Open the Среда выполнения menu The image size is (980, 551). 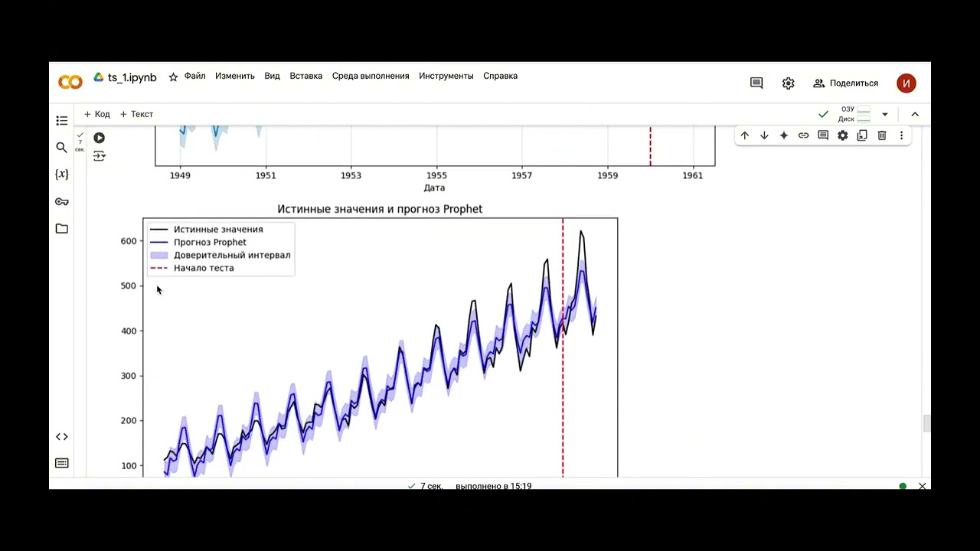pyautogui.click(x=371, y=77)
